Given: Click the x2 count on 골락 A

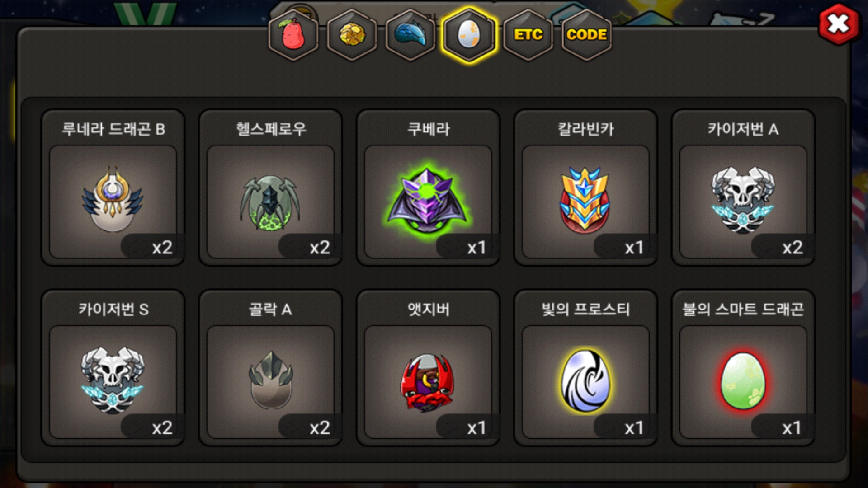Looking at the screenshot, I should [x=319, y=427].
